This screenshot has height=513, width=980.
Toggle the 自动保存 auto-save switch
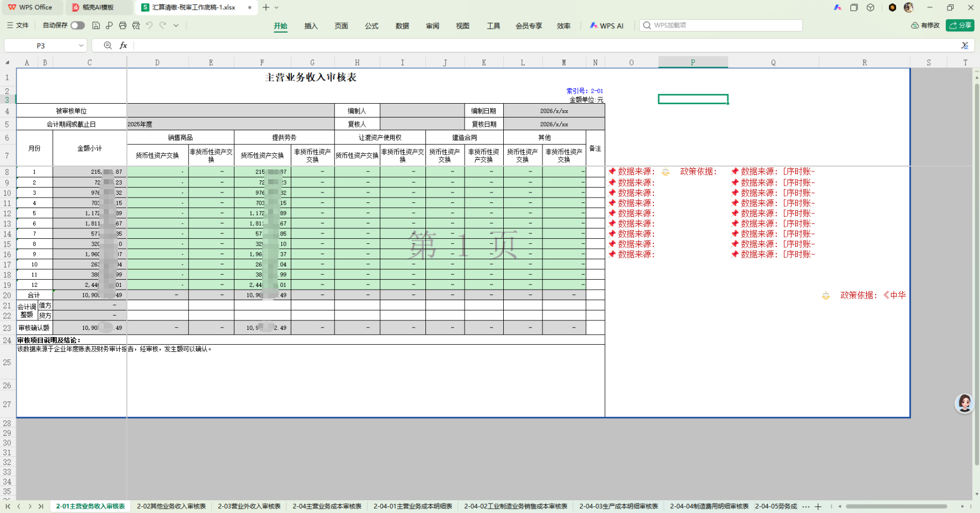click(78, 25)
